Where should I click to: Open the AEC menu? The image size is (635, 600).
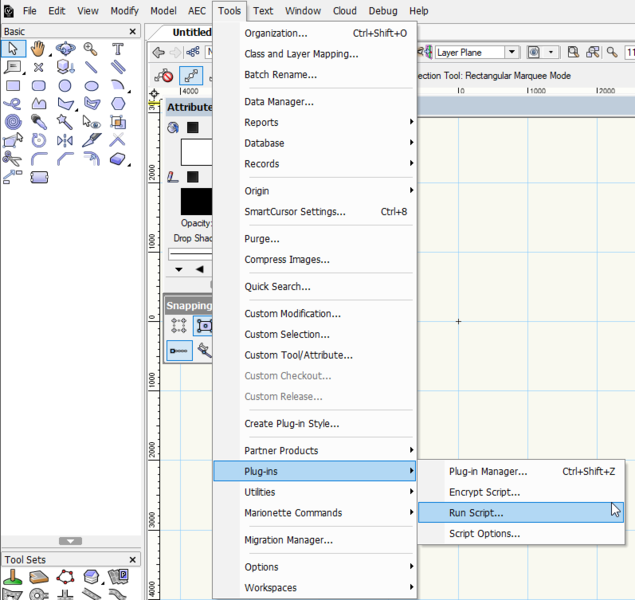197,11
